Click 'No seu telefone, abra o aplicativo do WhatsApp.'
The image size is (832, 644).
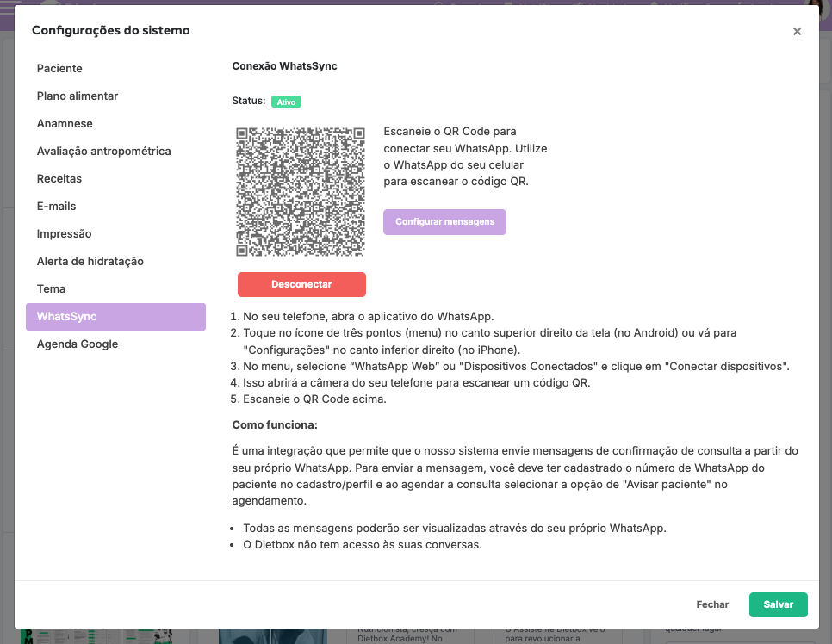tap(369, 316)
